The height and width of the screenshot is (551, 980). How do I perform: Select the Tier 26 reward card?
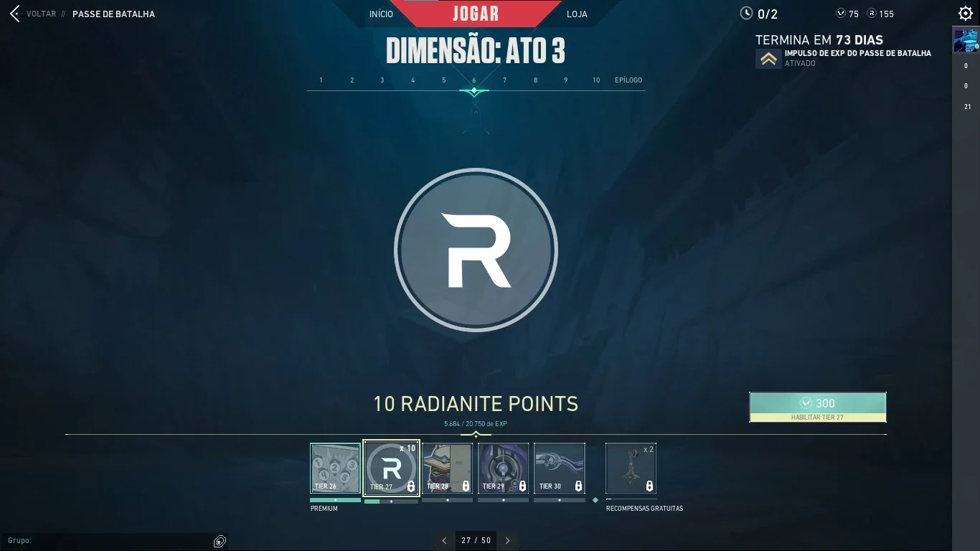335,468
